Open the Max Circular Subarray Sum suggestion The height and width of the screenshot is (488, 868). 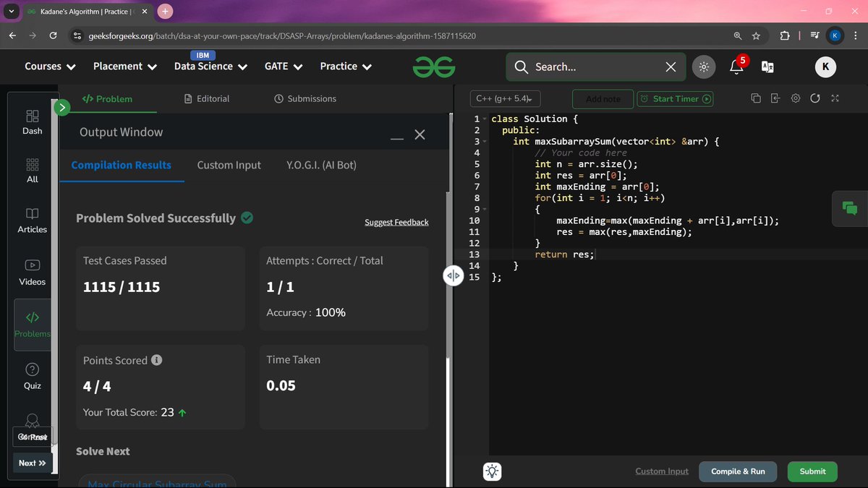pyautogui.click(x=158, y=483)
